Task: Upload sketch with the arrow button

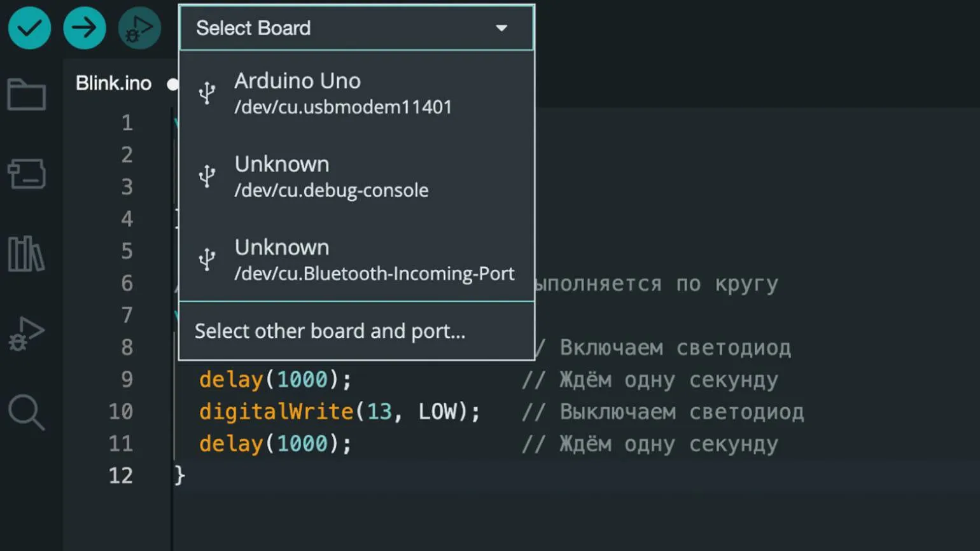Action: [85, 28]
